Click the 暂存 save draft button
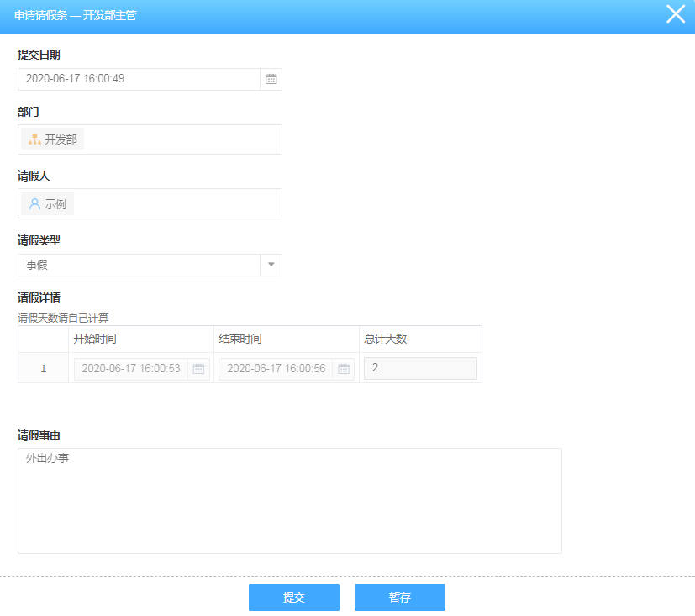Viewport: 695px width, 616px height. click(400, 598)
